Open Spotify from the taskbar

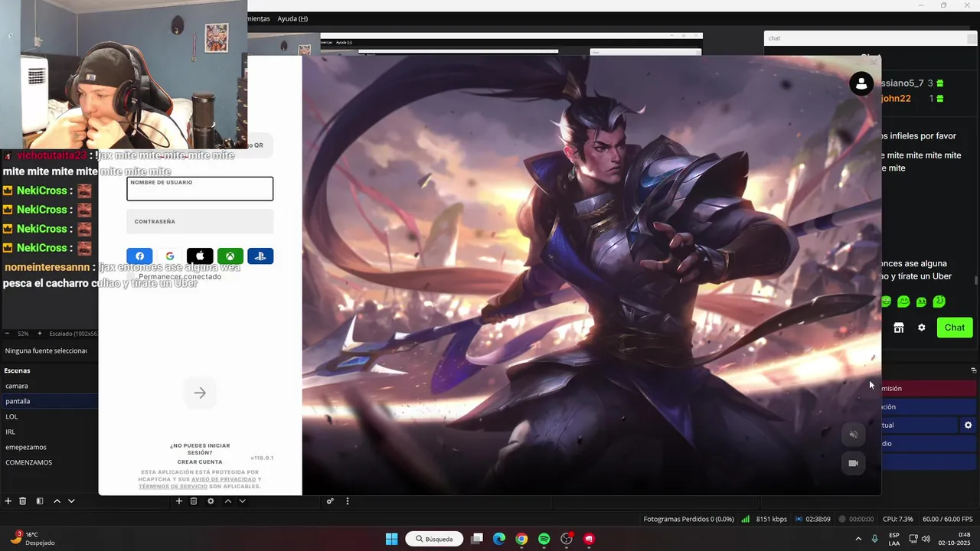[x=544, y=539]
